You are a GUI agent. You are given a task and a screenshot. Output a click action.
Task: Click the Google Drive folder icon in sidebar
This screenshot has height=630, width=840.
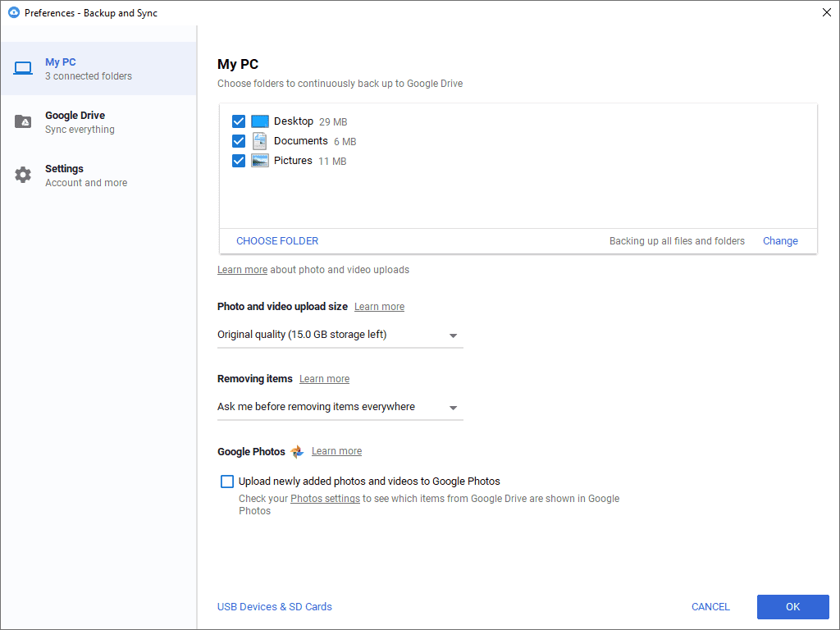tap(22, 121)
